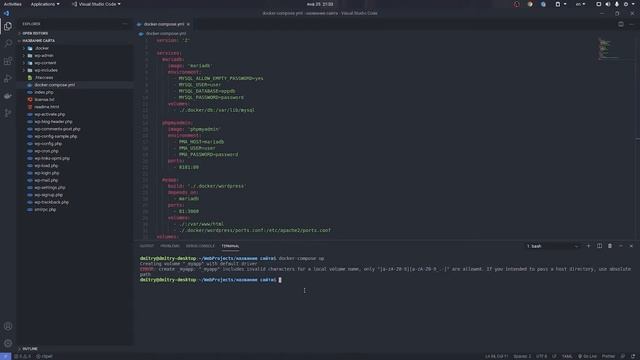Open the Source Control view in the activity bar
The image size is (640, 360).
[8, 113]
